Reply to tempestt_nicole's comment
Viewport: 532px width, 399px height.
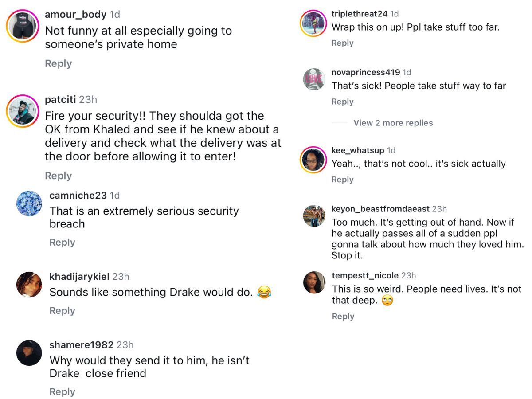(x=343, y=316)
